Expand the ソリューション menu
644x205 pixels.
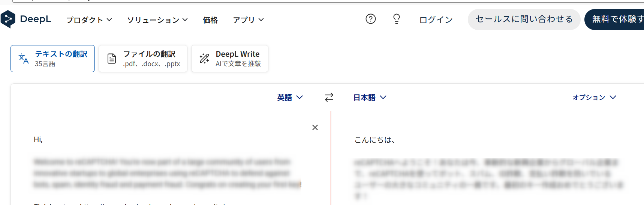tap(157, 20)
